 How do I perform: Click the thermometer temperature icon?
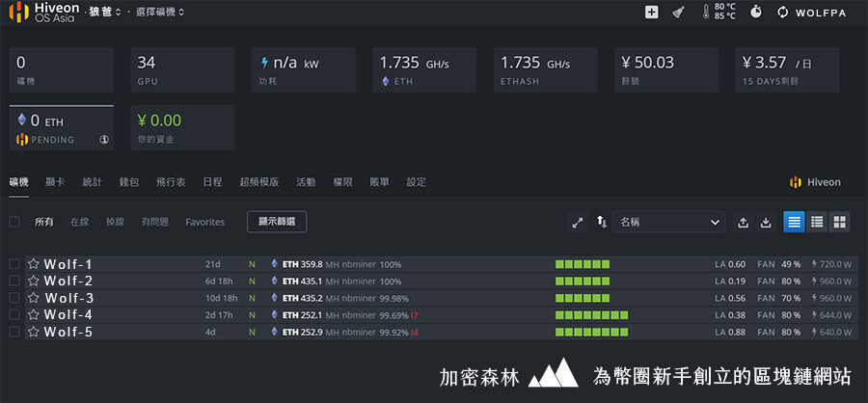[706, 12]
